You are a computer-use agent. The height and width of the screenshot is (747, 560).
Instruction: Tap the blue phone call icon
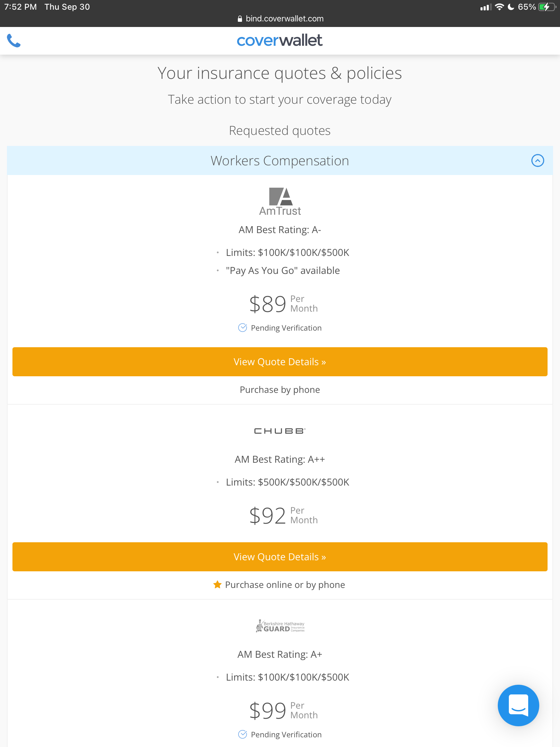coord(14,41)
